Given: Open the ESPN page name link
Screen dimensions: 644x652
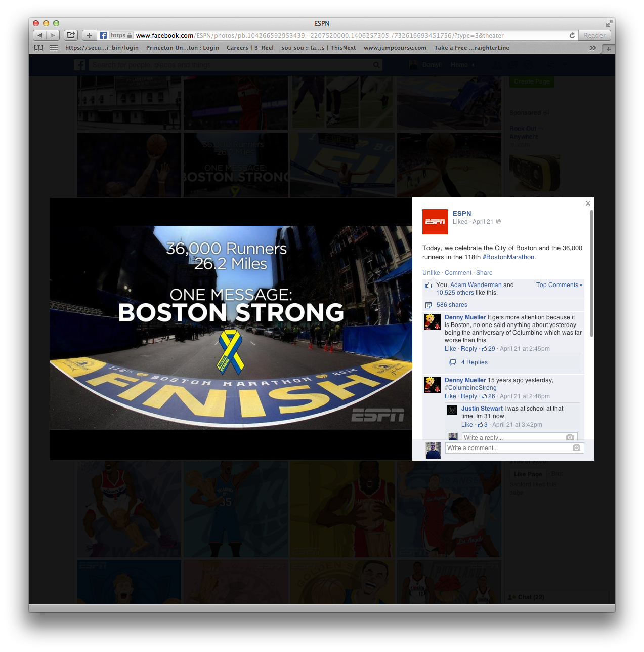Looking at the screenshot, I should point(462,214).
